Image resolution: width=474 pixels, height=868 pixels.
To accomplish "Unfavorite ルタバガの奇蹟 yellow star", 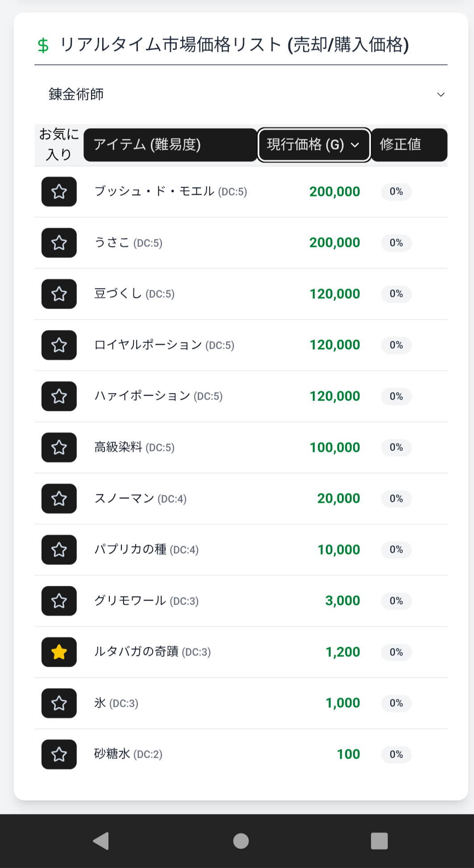I will (x=59, y=652).
